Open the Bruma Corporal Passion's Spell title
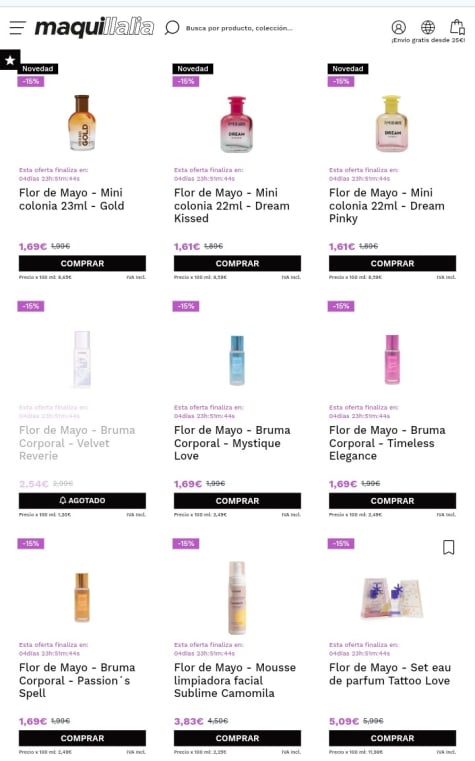This screenshot has height=761, width=475. click(77, 680)
